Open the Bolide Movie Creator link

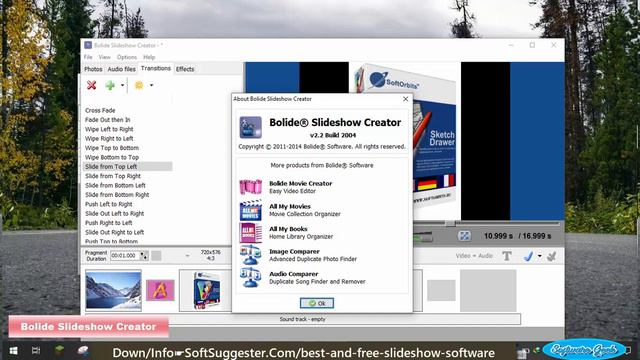pyautogui.click(x=300, y=184)
